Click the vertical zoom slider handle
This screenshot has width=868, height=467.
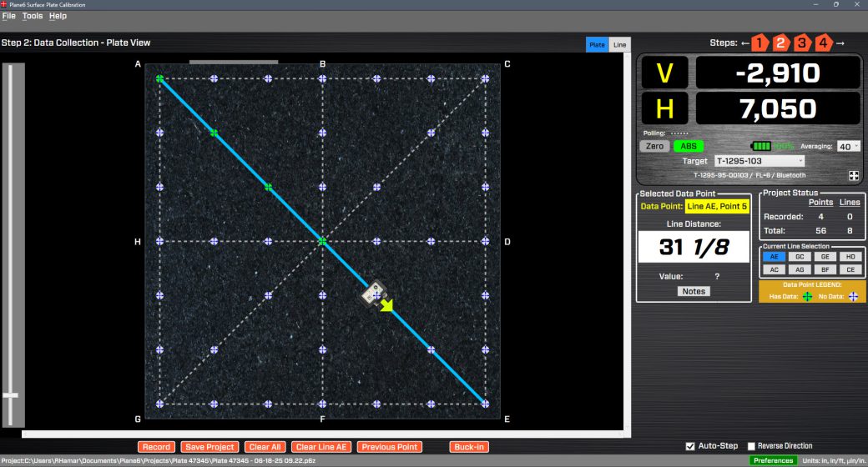tap(11, 395)
